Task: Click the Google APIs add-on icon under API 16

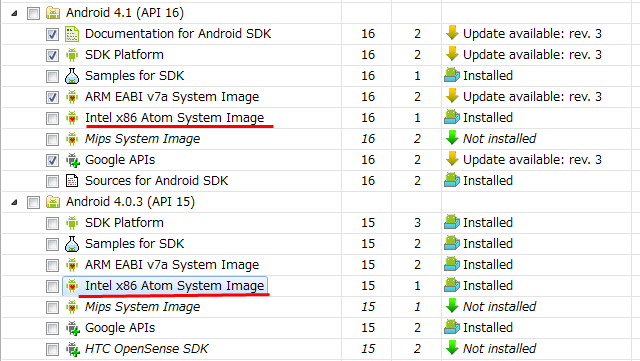Action: [73, 160]
